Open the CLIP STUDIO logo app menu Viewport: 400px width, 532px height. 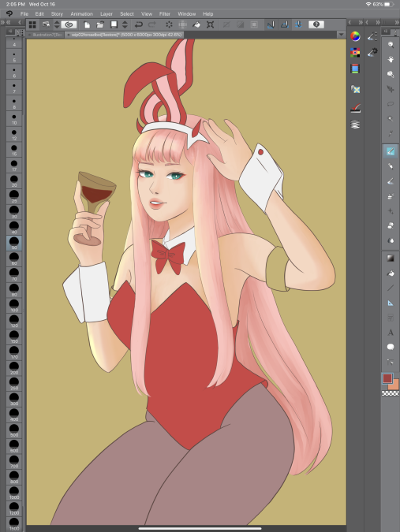9,14
